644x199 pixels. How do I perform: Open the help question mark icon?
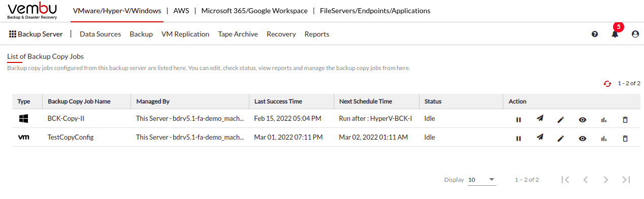595,34
